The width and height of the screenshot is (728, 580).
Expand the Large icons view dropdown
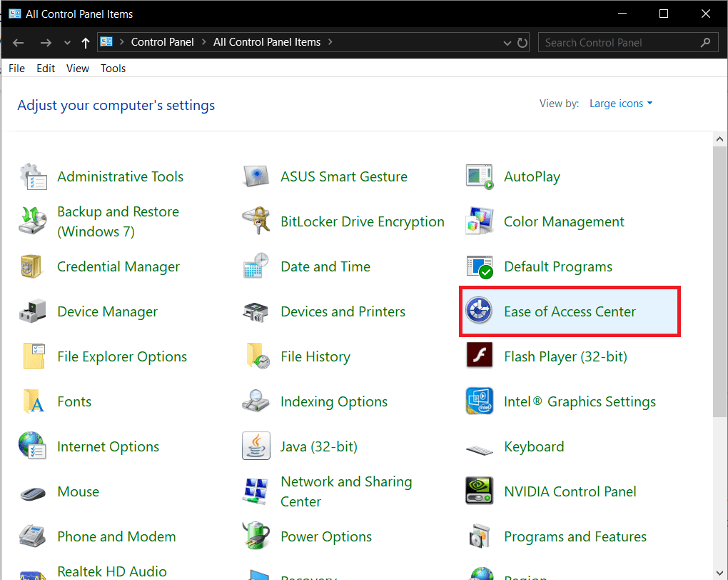(621, 103)
